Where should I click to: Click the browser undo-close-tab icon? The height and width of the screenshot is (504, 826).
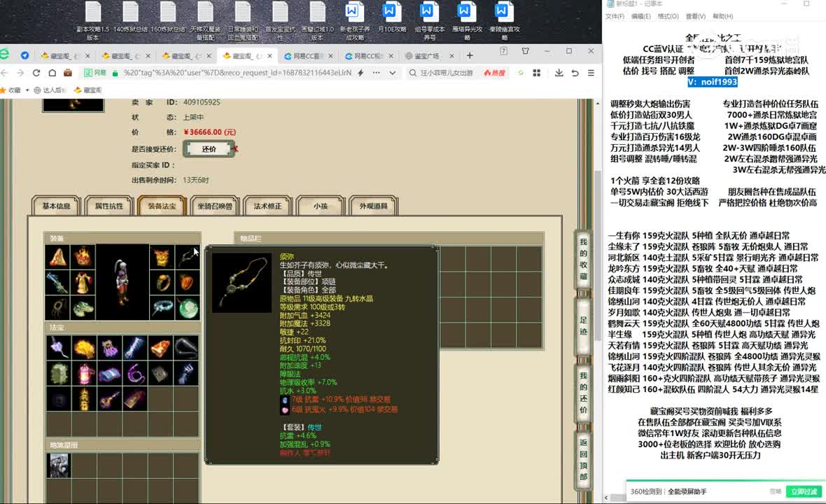point(575,73)
